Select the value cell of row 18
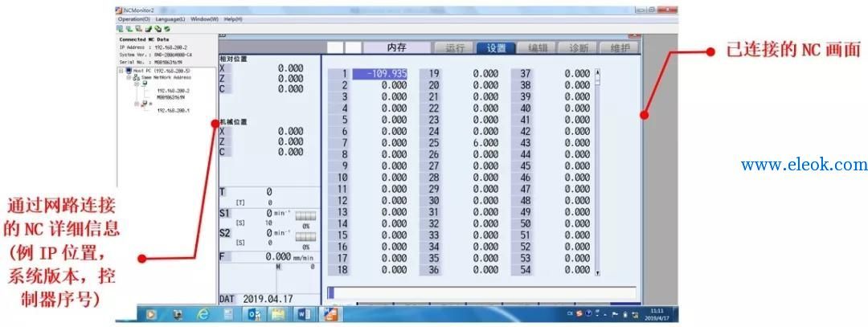Image resolution: width=868 pixels, height=327 pixels. pos(394,270)
